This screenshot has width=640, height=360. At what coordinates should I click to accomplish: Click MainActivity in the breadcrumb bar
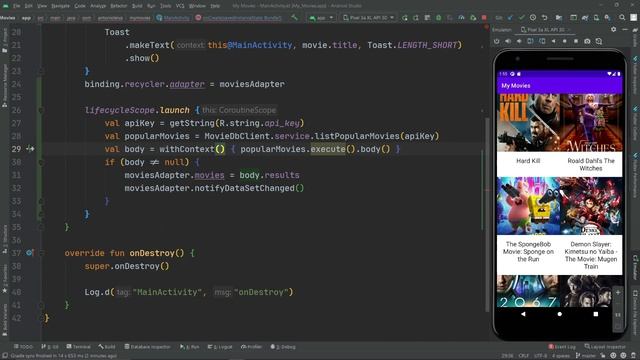tap(173, 18)
